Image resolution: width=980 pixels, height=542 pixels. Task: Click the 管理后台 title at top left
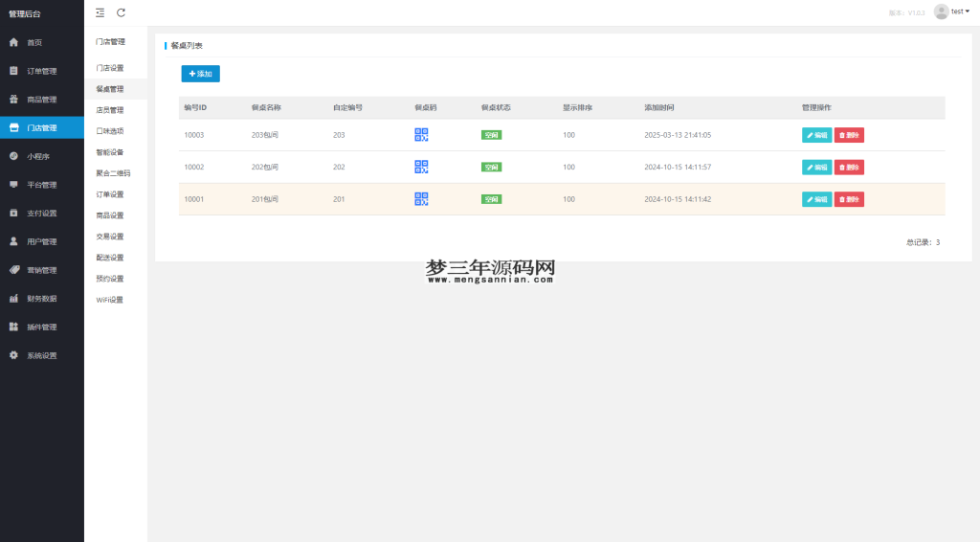point(24,13)
